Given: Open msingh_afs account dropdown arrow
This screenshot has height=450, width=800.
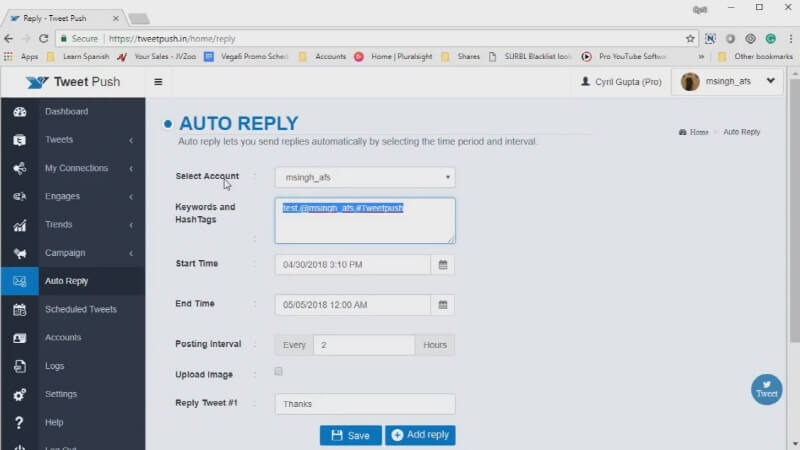Looking at the screenshot, I should [x=770, y=81].
